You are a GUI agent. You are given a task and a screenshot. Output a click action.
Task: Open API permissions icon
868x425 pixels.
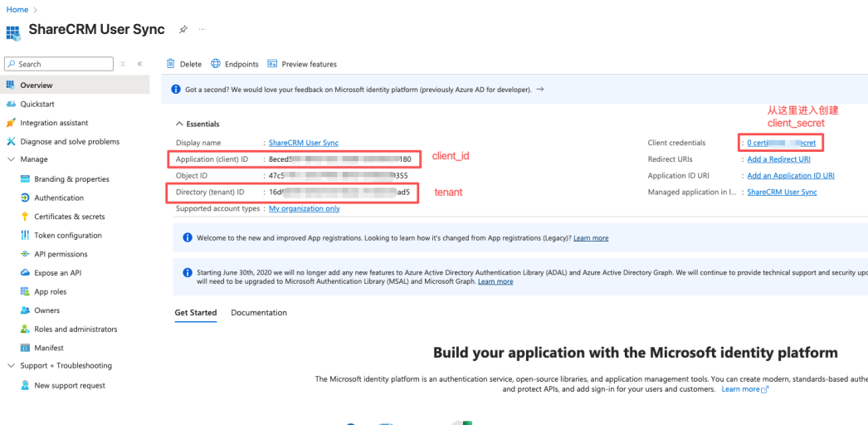coord(25,254)
